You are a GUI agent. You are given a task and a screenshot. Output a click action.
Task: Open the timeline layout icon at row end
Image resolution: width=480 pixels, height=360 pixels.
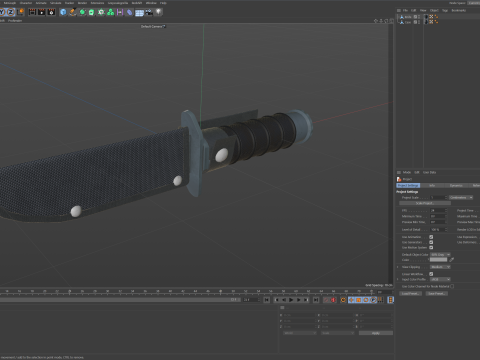click(x=390, y=300)
